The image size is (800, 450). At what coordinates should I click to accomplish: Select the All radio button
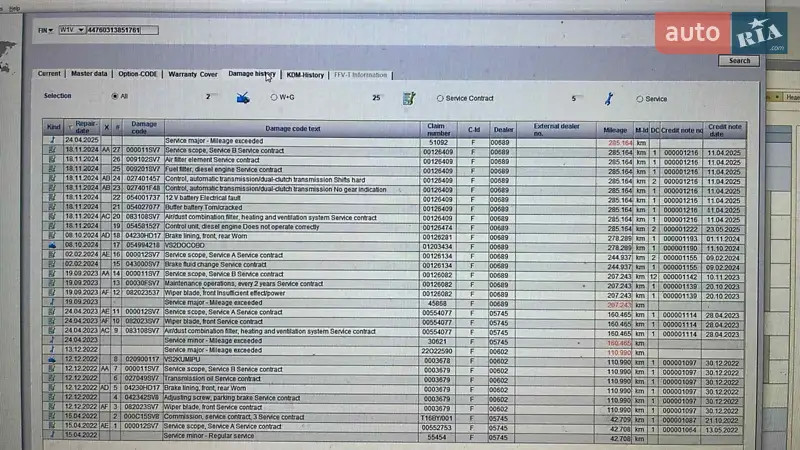pyautogui.click(x=115, y=97)
